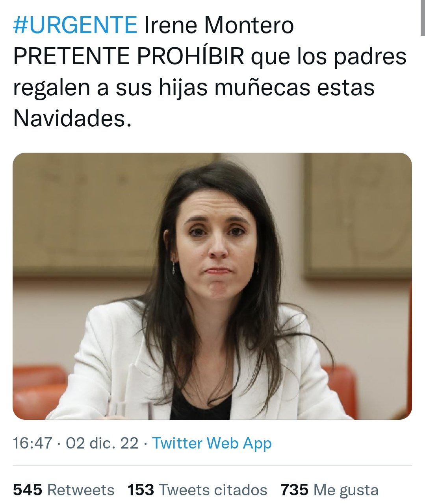Click the name Irene Montero in the tweet
The width and height of the screenshot is (425, 504).
click(x=219, y=26)
